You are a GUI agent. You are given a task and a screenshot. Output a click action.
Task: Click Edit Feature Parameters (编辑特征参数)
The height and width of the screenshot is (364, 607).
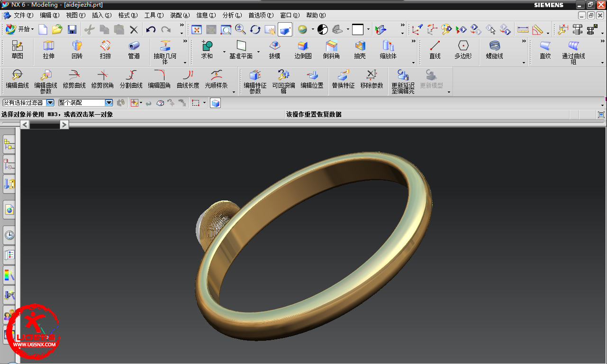click(255, 82)
